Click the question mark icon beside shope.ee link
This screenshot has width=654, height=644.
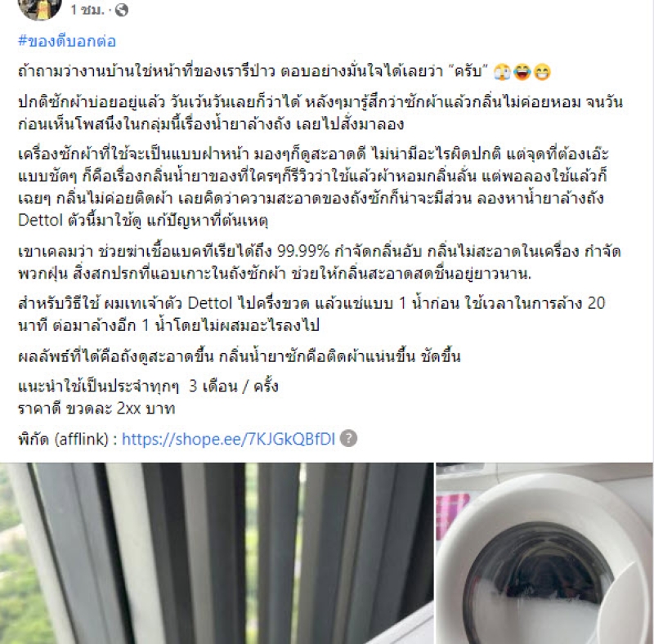(349, 438)
